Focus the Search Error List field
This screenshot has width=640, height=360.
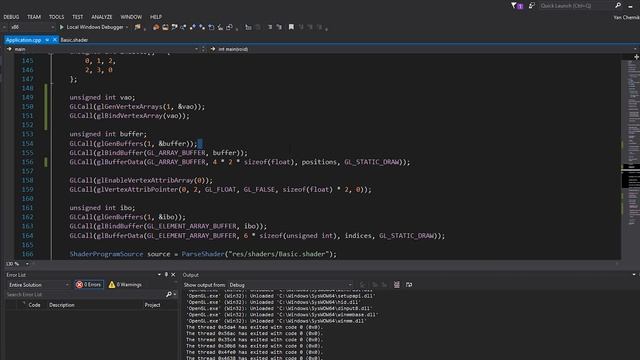click(x=85, y=294)
